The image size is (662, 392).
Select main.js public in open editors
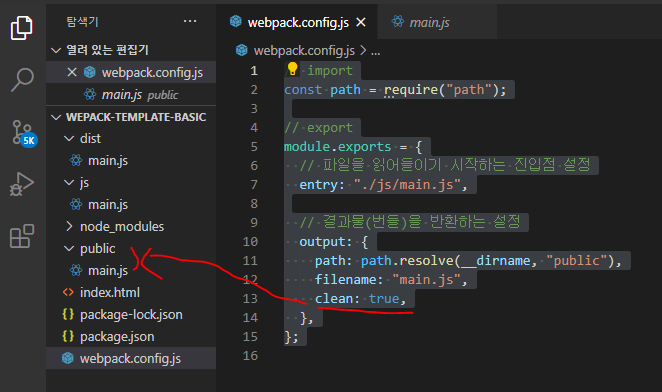131,94
